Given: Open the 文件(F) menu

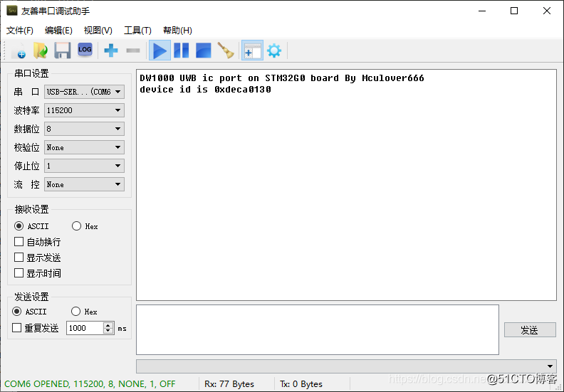Looking at the screenshot, I should pos(20,31).
